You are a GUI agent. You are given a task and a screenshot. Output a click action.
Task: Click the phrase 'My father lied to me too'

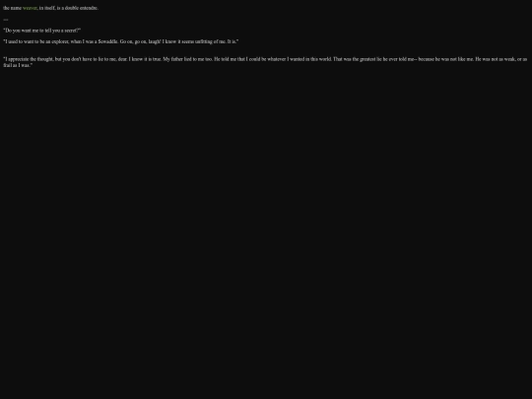(187, 59)
